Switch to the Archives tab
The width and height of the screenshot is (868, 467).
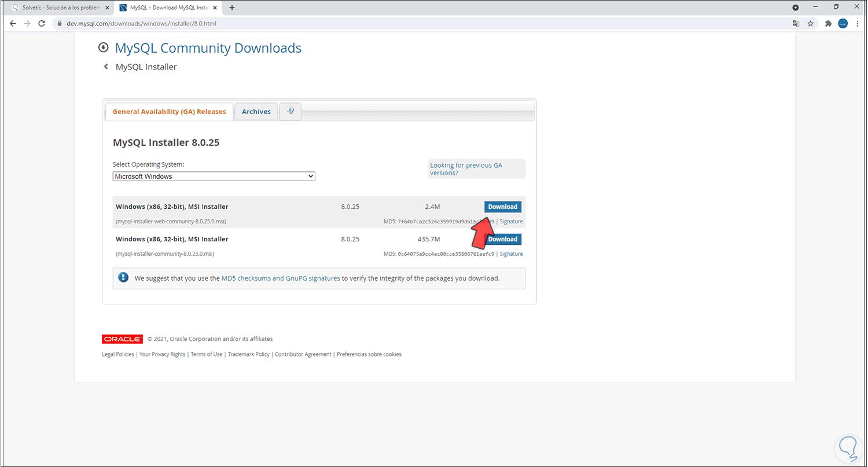[x=256, y=112]
